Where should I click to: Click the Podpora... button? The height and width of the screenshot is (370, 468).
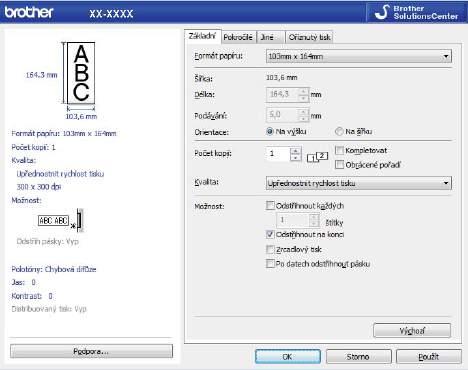tap(91, 351)
